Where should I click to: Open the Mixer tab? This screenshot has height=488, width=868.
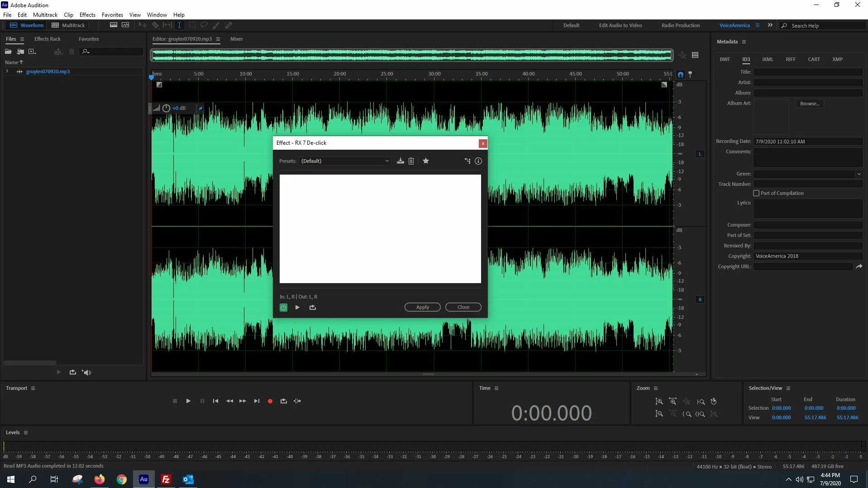coord(237,39)
